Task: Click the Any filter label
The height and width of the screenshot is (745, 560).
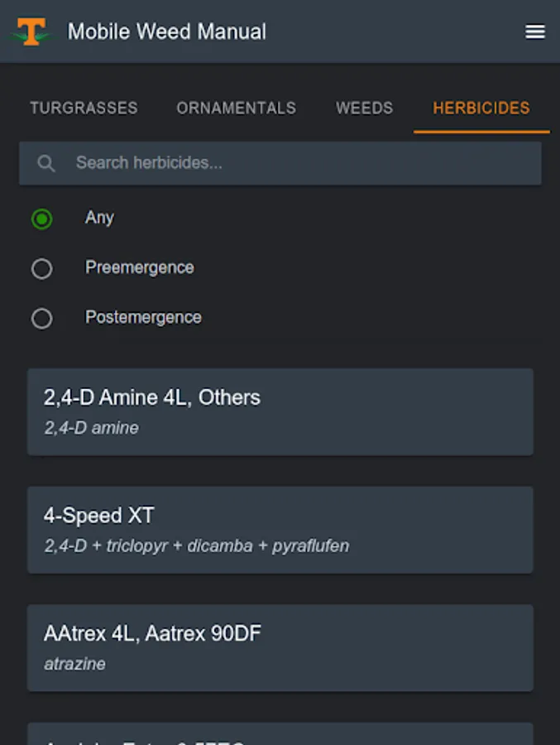Action: (x=99, y=218)
